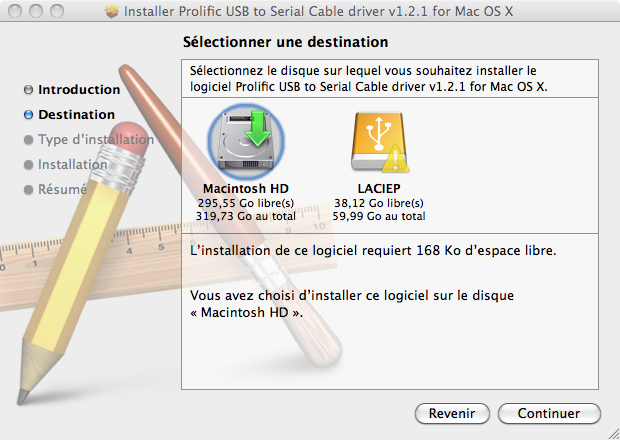Click the LACIEP drive label
Screen dimensions: 620x440
pyautogui.click(x=379, y=188)
